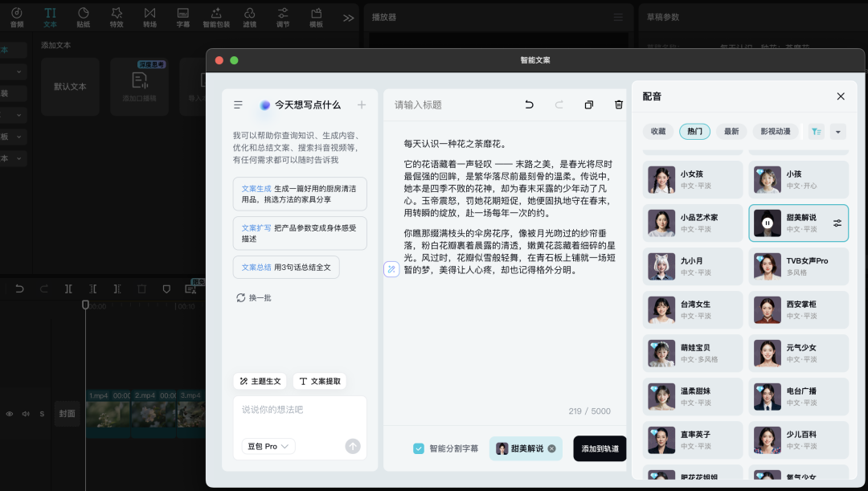Select the 影视动漫 voice category tab
This screenshot has width=868, height=491.
(776, 132)
